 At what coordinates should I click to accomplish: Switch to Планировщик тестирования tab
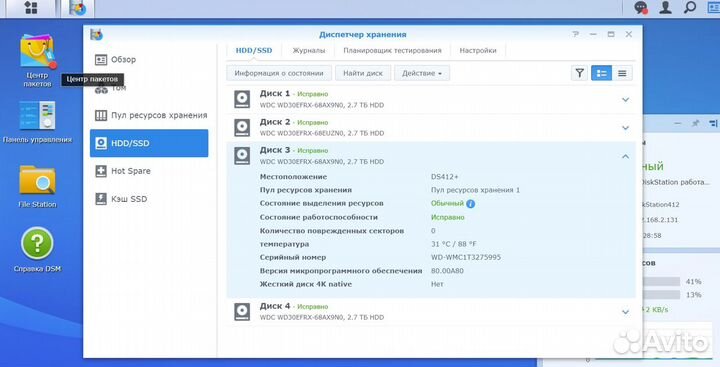click(x=392, y=51)
